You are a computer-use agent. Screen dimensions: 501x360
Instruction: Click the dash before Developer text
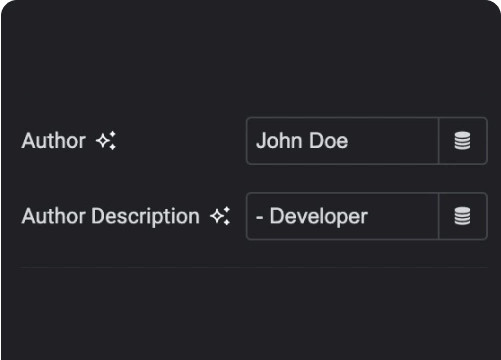(x=260, y=217)
